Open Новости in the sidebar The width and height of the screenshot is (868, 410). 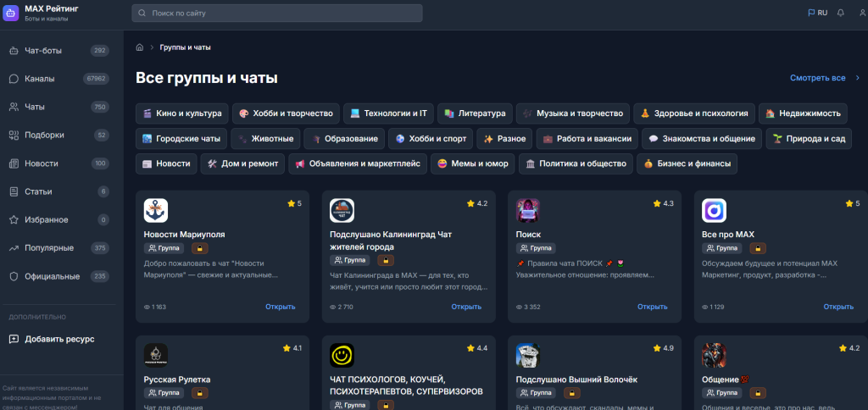coord(58,163)
